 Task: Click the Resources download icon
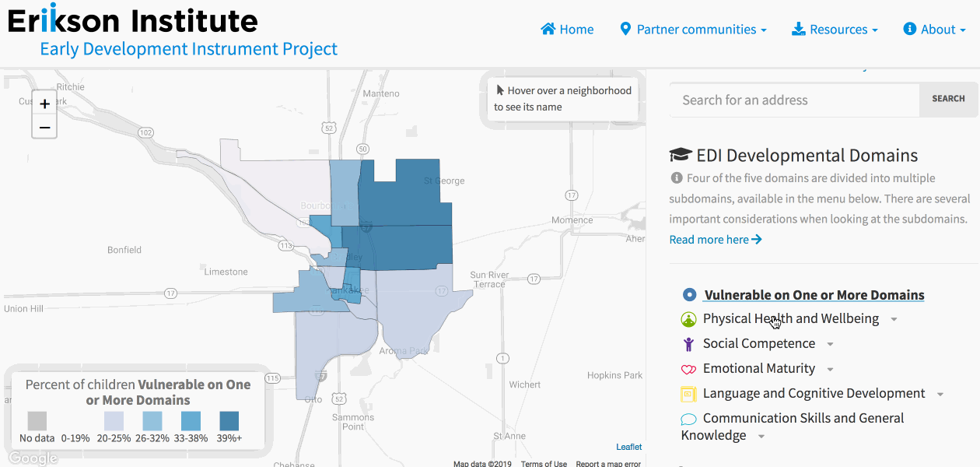pos(798,29)
